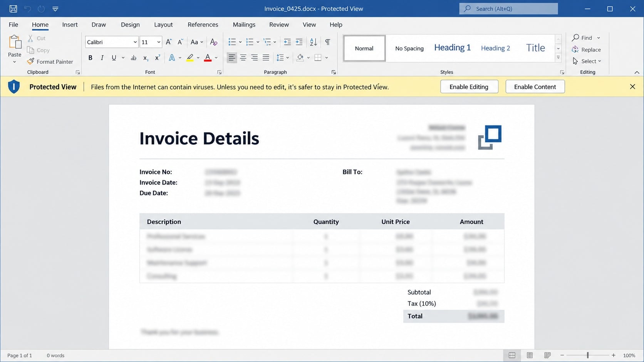Click the Search (Alt+Q) box

tap(508, 8)
